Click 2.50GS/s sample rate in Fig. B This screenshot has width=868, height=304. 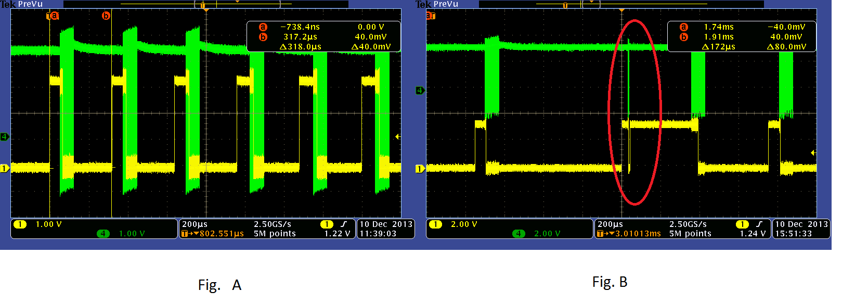pyautogui.click(x=688, y=224)
